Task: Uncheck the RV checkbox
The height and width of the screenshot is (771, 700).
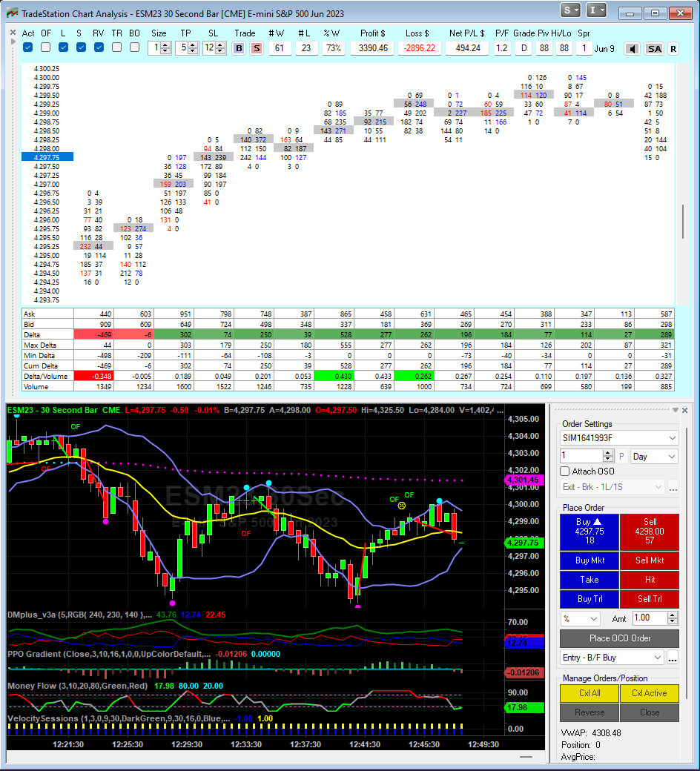Action: click(99, 47)
